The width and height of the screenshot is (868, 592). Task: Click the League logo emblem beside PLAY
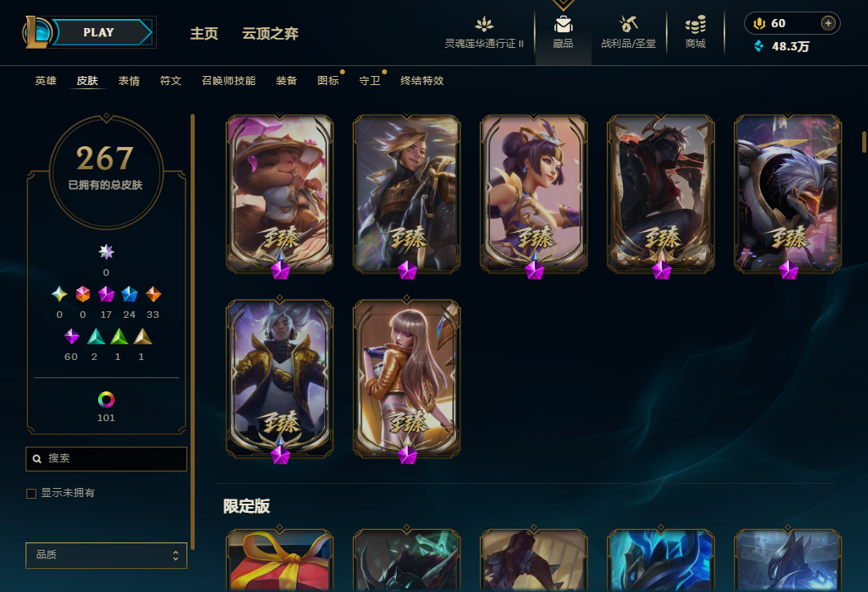[x=37, y=32]
